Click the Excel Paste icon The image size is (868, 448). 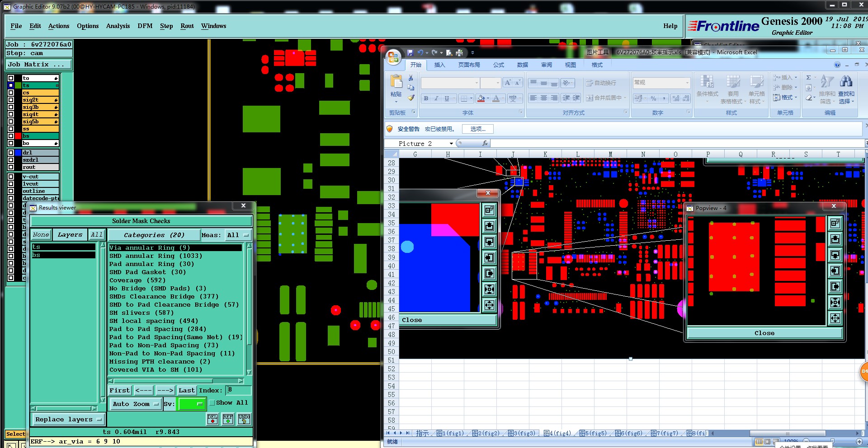point(396,82)
